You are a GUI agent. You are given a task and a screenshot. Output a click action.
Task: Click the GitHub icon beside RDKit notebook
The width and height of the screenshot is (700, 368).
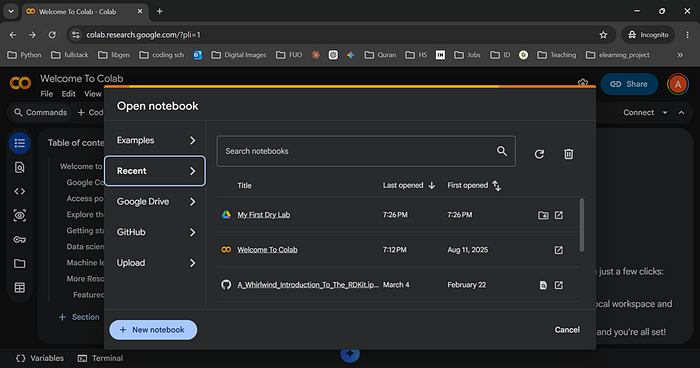pos(226,284)
